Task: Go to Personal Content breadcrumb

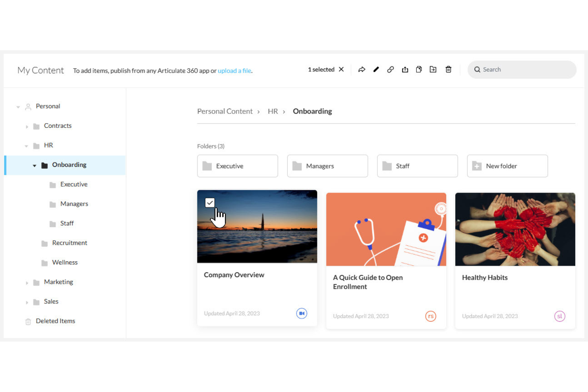Action: [x=225, y=112]
